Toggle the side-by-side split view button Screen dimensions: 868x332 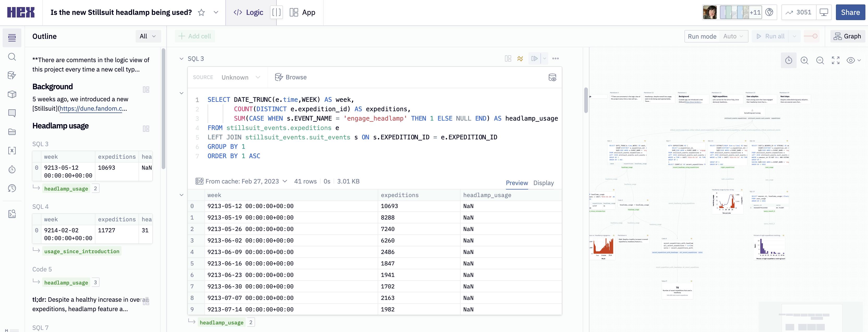click(x=276, y=13)
